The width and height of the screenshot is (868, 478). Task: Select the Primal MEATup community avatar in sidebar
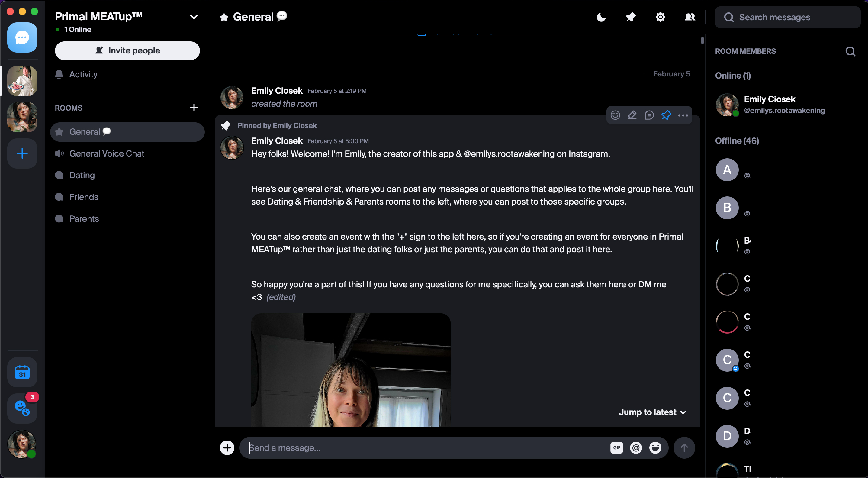click(22, 81)
